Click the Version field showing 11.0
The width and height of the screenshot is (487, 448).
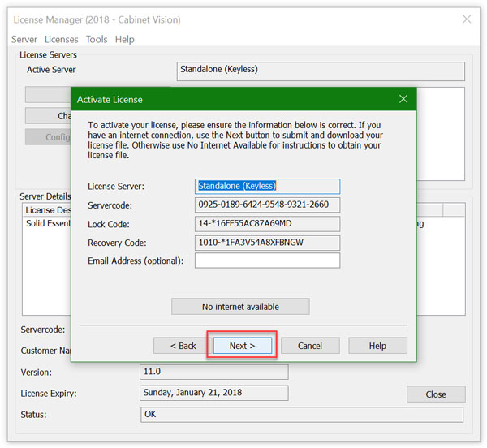tap(214, 372)
